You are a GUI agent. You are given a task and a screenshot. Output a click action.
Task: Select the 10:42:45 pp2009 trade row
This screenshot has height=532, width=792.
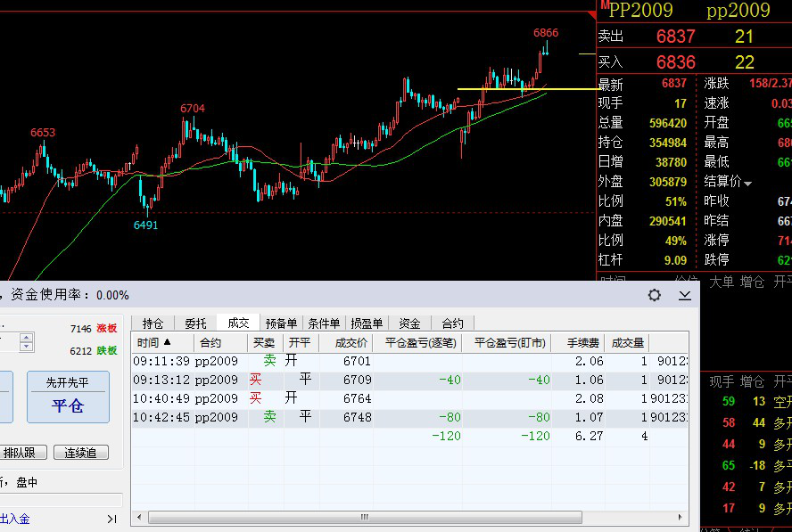point(409,417)
